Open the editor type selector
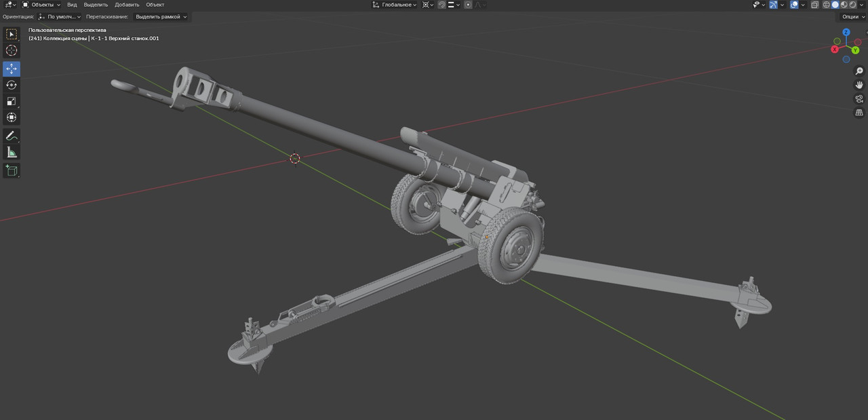Screen dimensions: 868x420 10,5
